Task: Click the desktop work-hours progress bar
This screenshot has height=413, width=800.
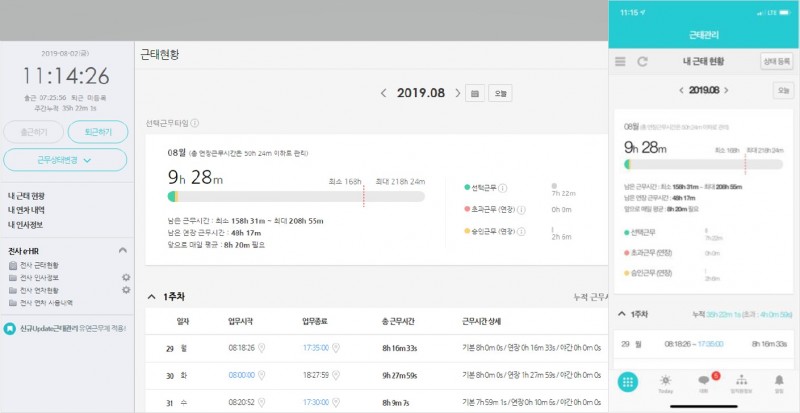Action: [296, 197]
